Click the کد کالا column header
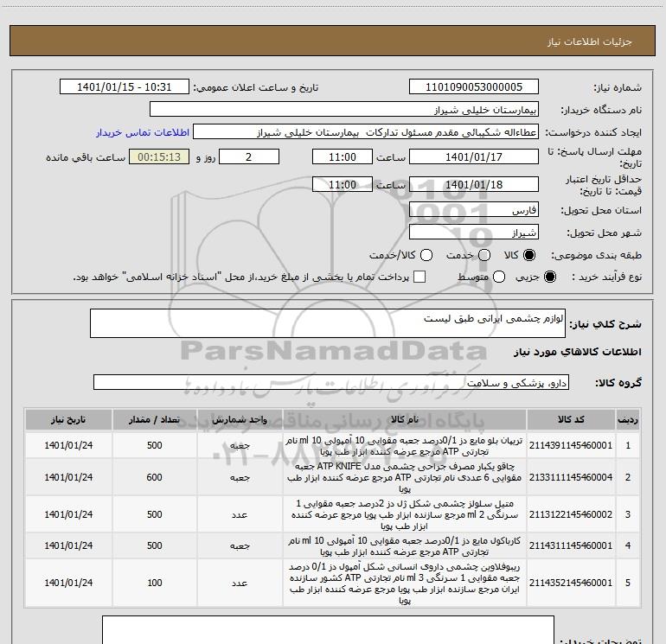Screen dimensions: 666x644 571,419
